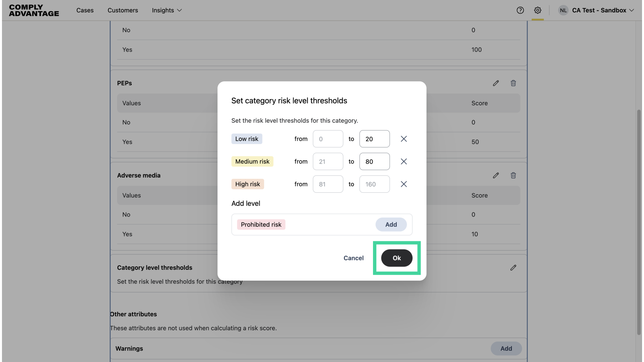Cancel the risk threshold dialog
The image size is (644, 362).
coord(353,258)
